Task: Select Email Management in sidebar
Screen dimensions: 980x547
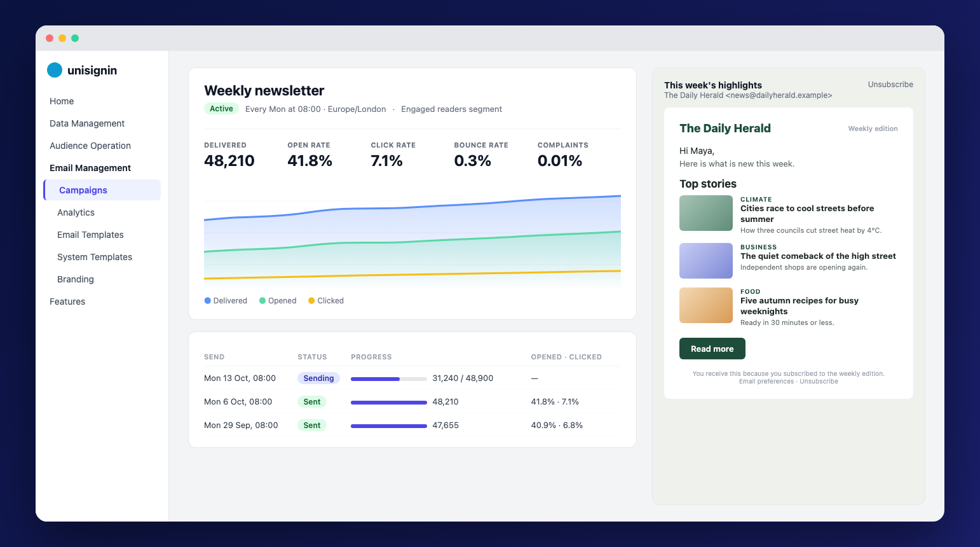Action: click(x=90, y=168)
